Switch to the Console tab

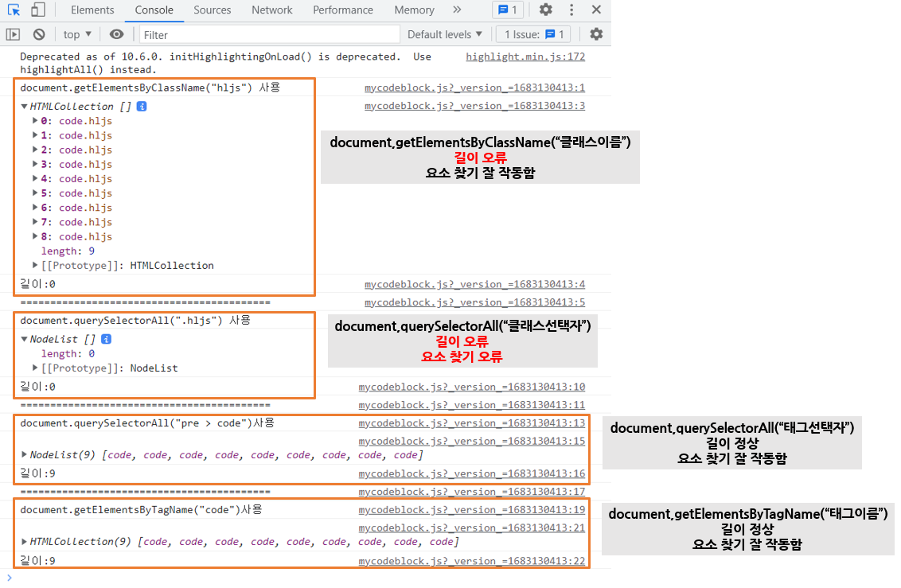pos(154,10)
